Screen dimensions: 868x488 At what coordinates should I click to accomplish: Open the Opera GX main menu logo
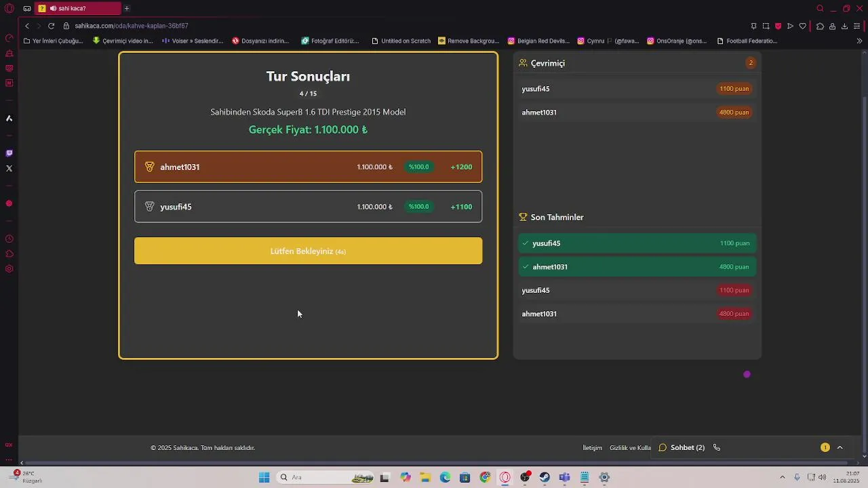pos(9,9)
